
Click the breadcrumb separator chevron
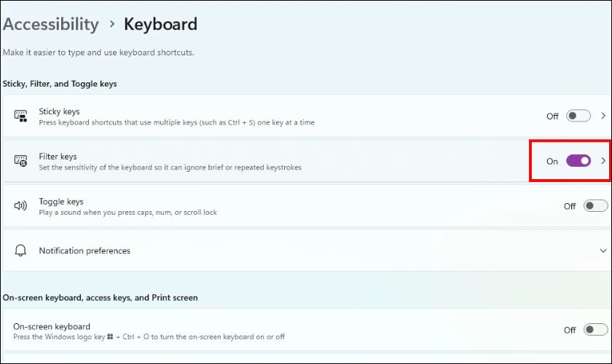point(112,24)
